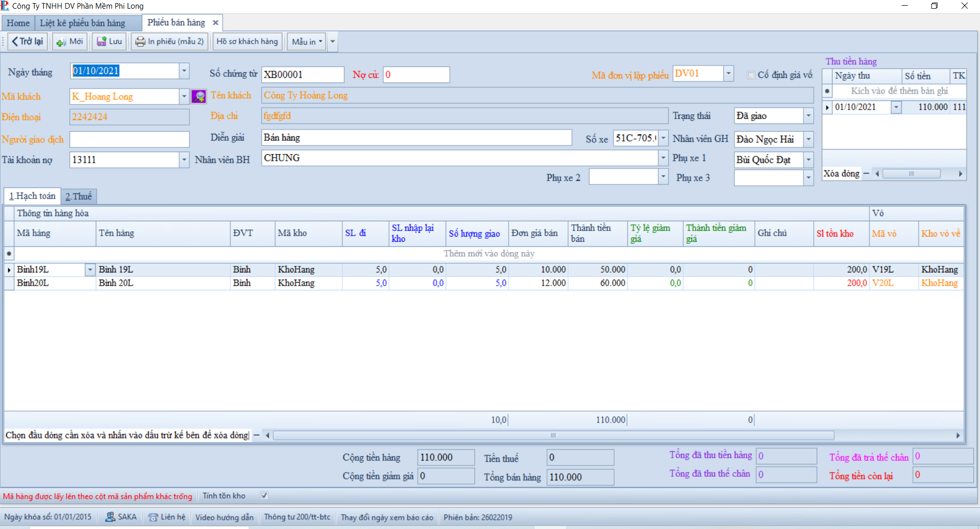980x529 pixels.
Task: Print using In phiếu (mẫu 2)
Action: [x=169, y=41]
